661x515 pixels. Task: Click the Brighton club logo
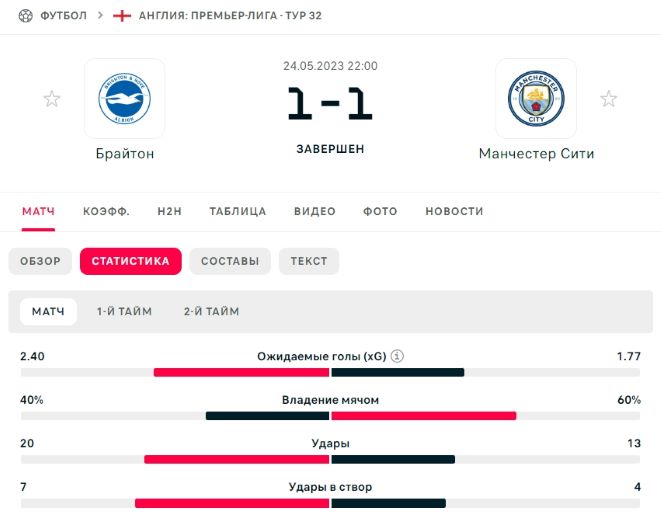click(x=124, y=98)
